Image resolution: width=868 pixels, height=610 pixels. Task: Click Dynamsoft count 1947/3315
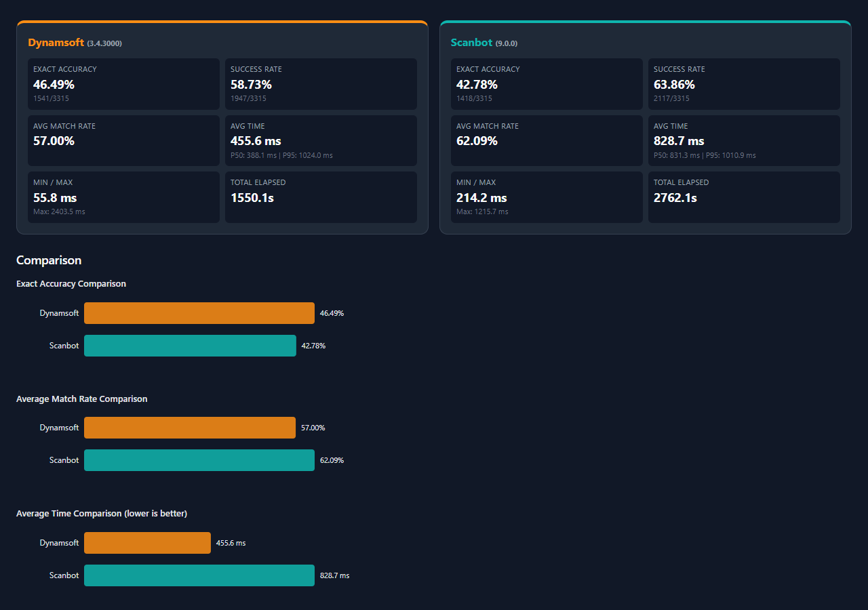(248, 98)
